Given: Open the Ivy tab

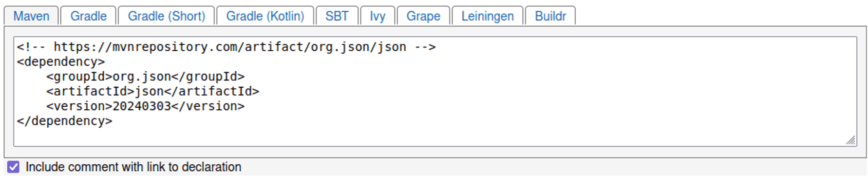Looking at the screenshot, I should pos(377,16).
